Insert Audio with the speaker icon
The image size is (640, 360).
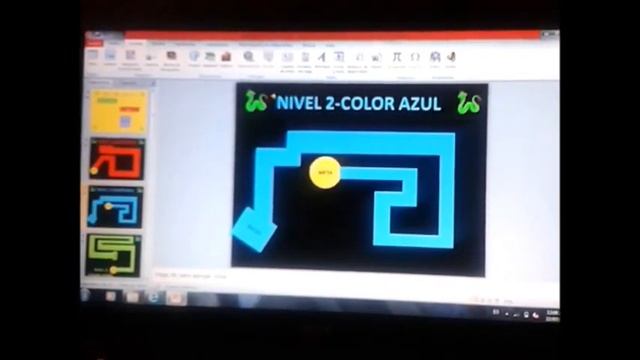click(x=451, y=59)
